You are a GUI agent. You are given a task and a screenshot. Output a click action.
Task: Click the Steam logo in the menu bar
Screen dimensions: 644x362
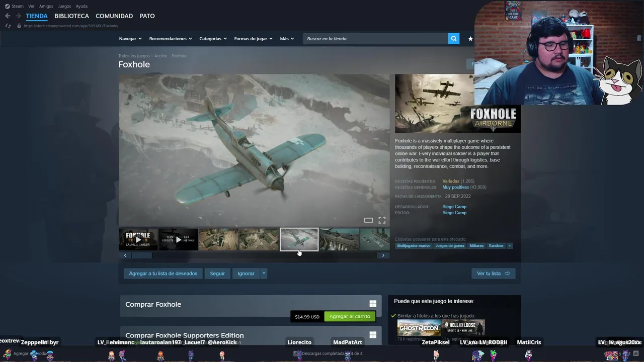pyautogui.click(x=7, y=6)
